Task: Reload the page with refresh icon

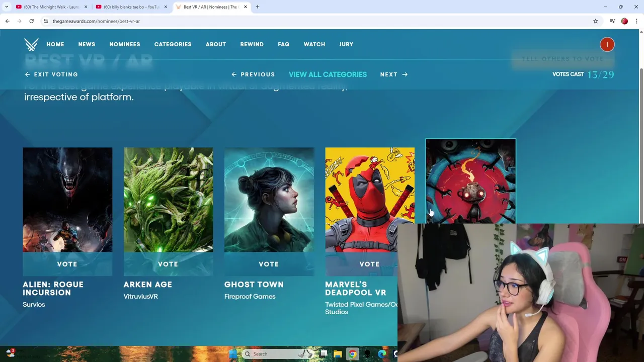Action: pos(31,21)
